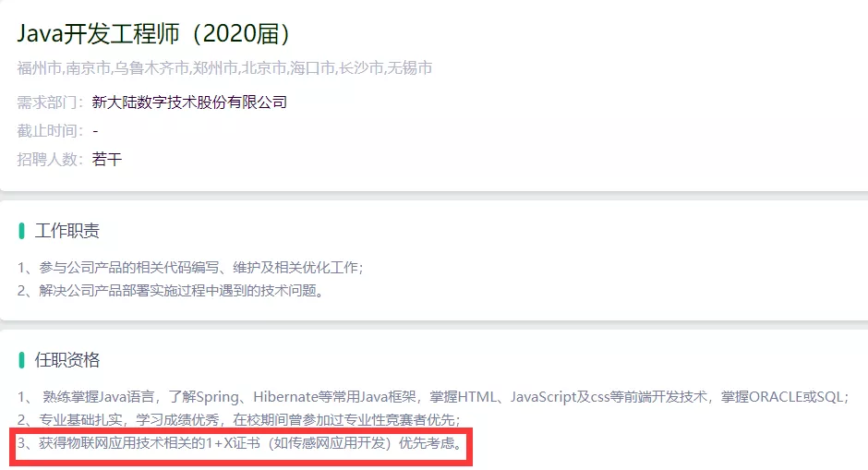Select company name 新大陆数字技术股份有限公司
The width and height of the screenshot is (868, 470).
[189, 102]
